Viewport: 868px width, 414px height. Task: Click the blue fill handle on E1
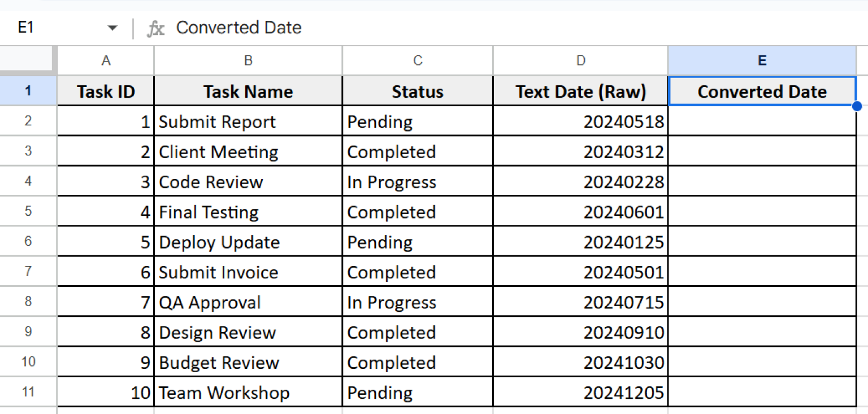click(858, 106)
